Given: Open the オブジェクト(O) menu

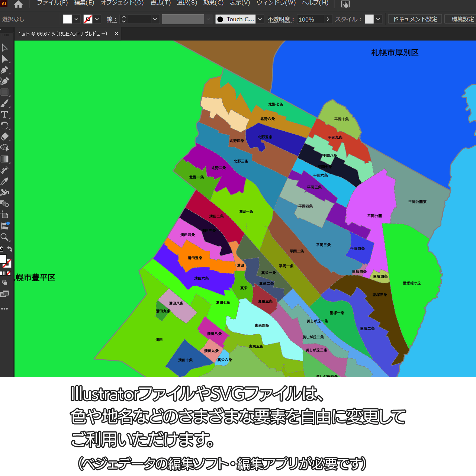Looking at the screenshot, I should (122, 3).
